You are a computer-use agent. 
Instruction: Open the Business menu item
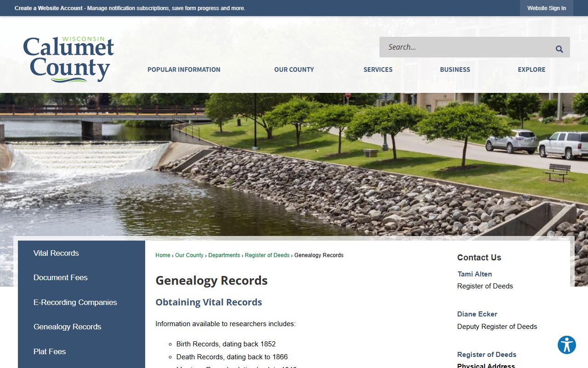(455, 69)
